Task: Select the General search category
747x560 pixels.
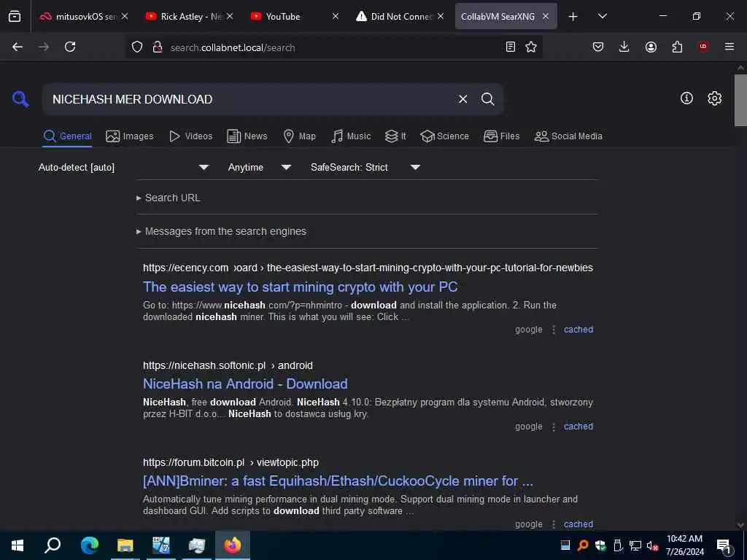Action: tap(67, 136)
